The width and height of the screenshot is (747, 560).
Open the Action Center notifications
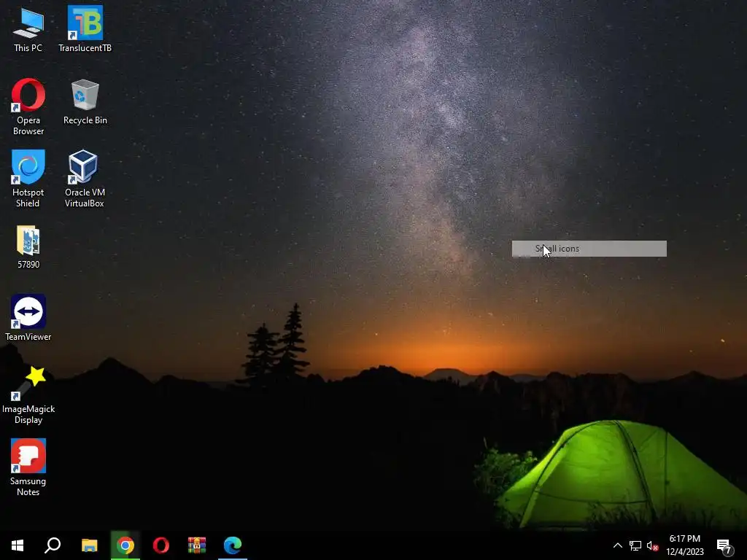[x=724, y=546]
